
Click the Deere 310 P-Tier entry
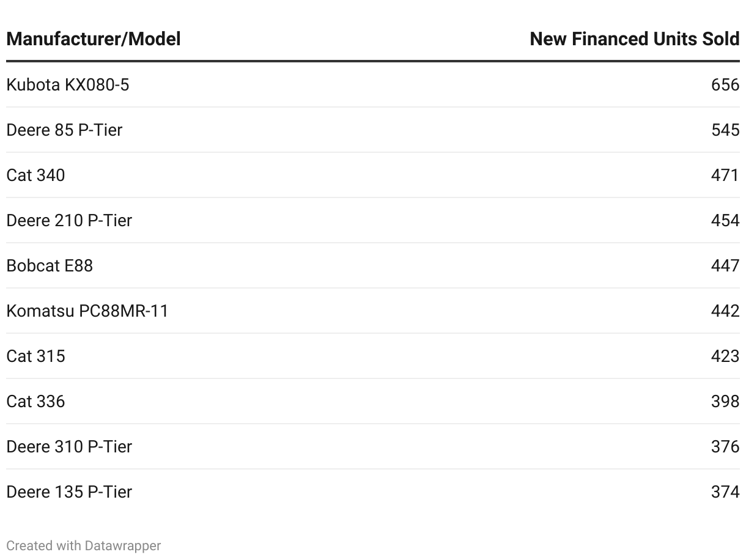click(69, 446)
